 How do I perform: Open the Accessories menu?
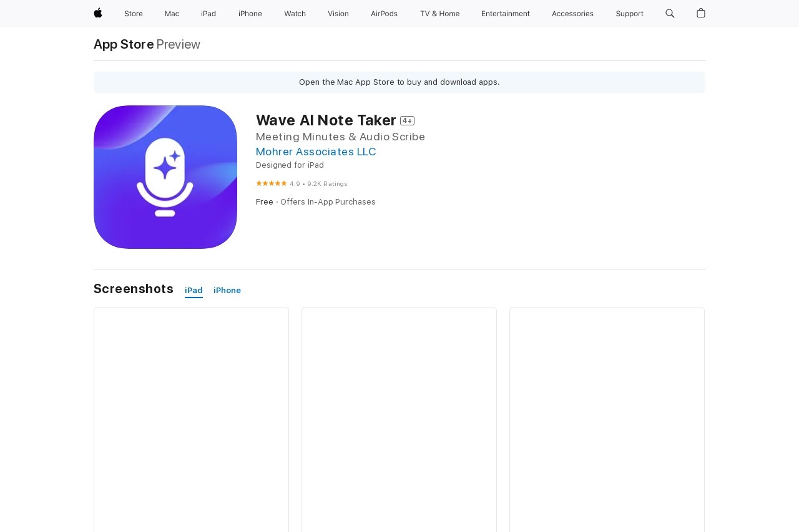572,14
